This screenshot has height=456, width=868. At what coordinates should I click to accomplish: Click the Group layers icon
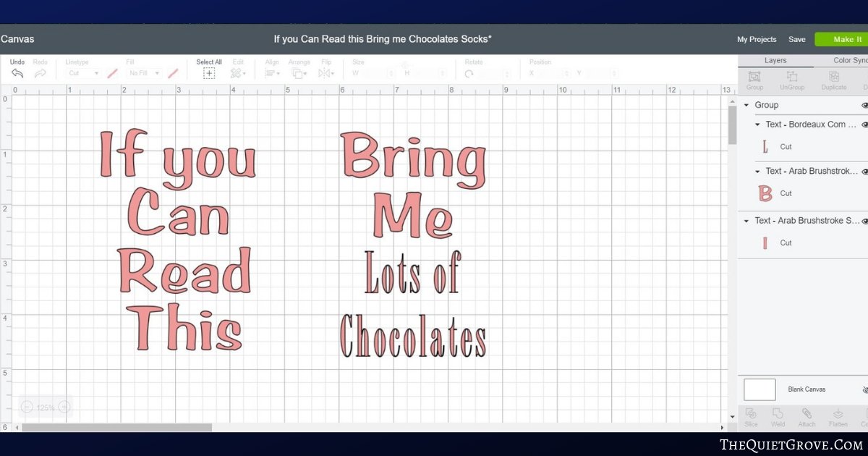754,76
